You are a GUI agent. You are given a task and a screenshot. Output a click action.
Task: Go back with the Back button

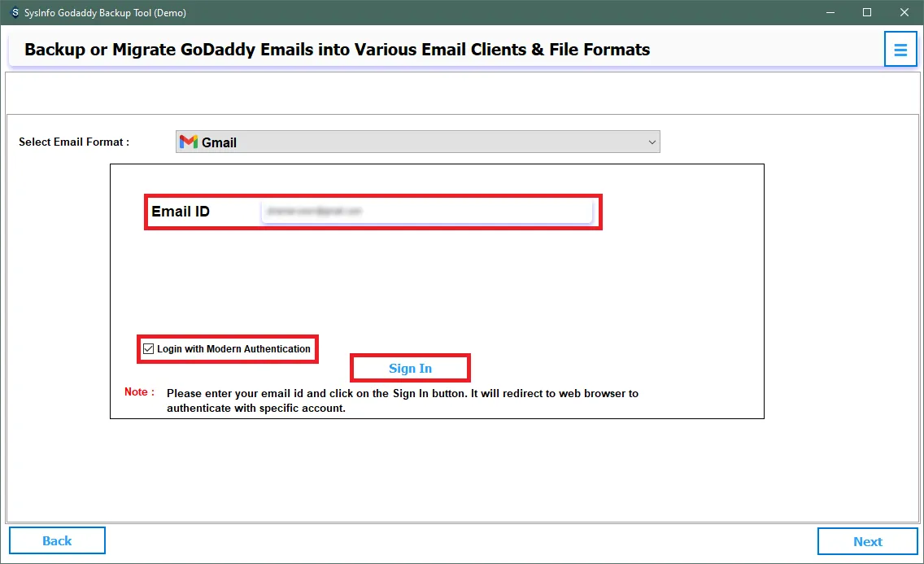(x=57, y=541)
